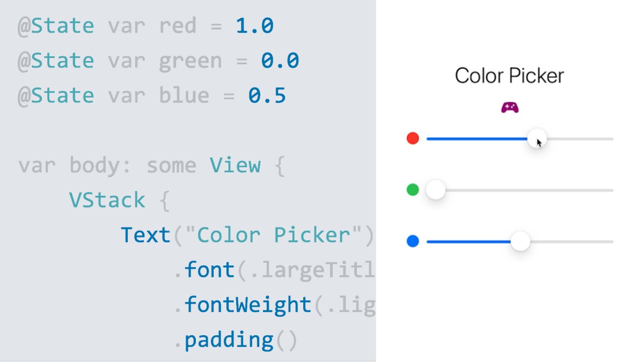
Task: Click the .padding() modifier line
Action: [235, 340]
